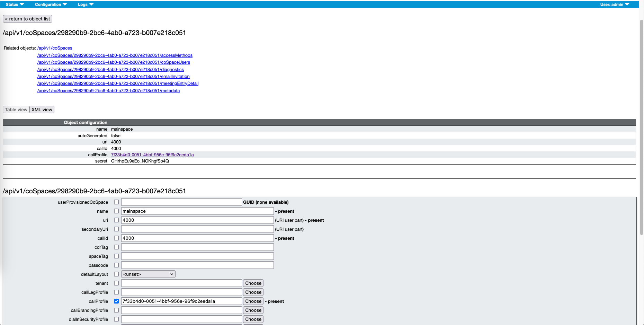The height and width of the screenshot is (325, 644).
Task: Tick the passcode checkbox
Action: point(116,265)
